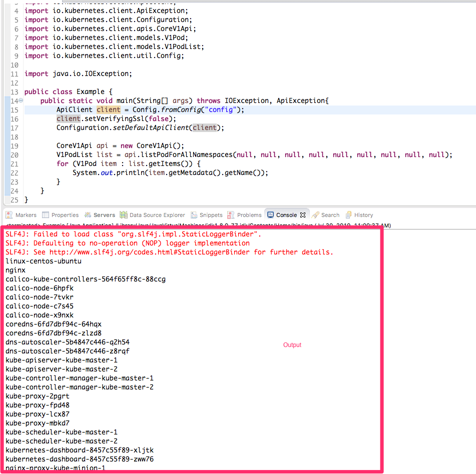Click the Console view terminal icon
The image size is (476, 474).
click(271, 214)
